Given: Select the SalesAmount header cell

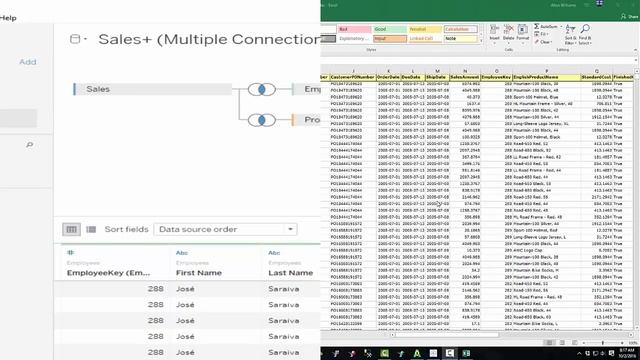Looking at the screenshot, I should [465, 77].
